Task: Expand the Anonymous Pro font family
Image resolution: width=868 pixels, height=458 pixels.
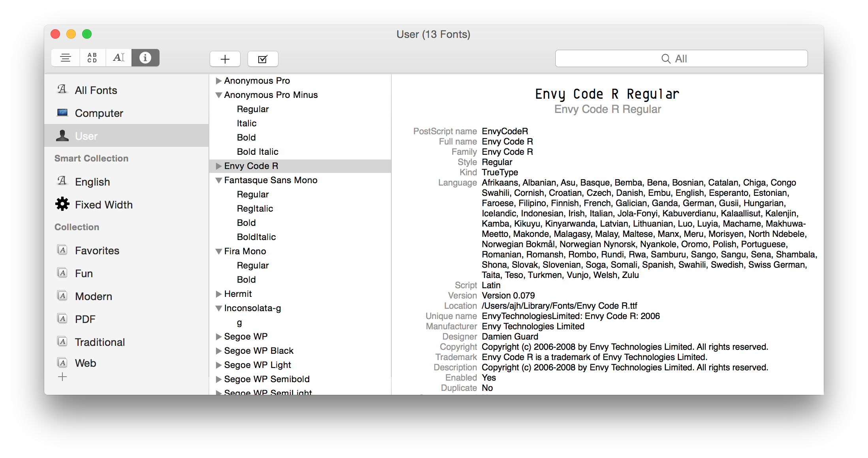Action: pos(220,81)
